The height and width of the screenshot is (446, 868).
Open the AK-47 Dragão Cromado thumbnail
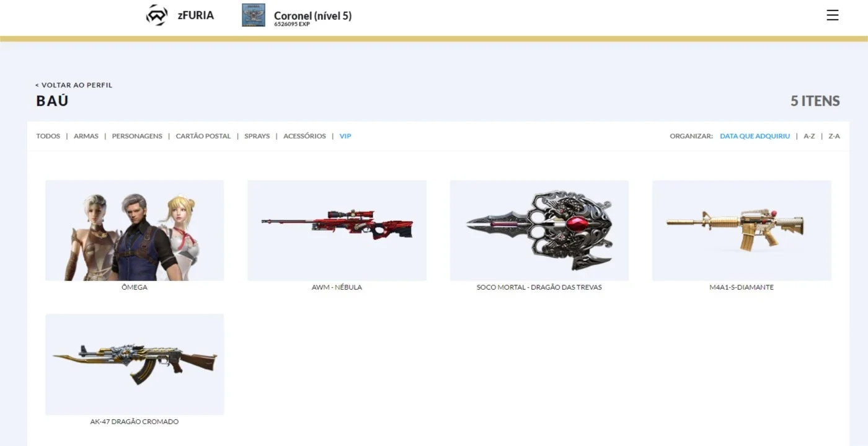tap(135, 364)
